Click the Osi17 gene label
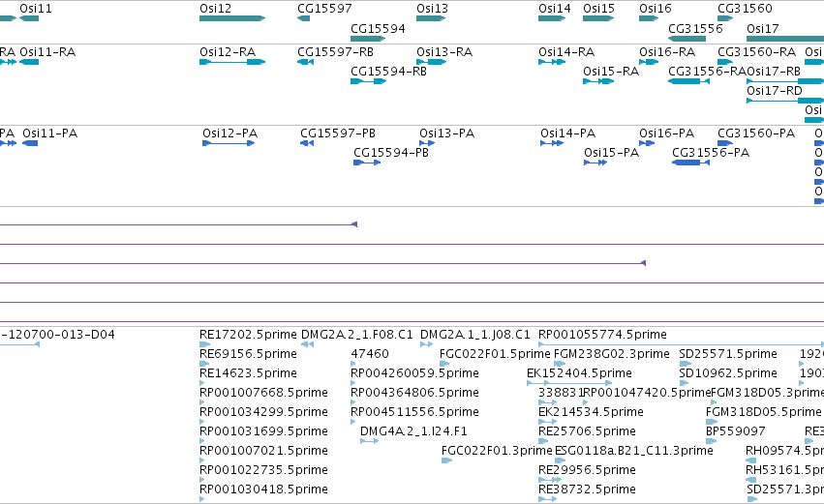The width and height of the screenshot is (824, 504). (x=763, y=28)
